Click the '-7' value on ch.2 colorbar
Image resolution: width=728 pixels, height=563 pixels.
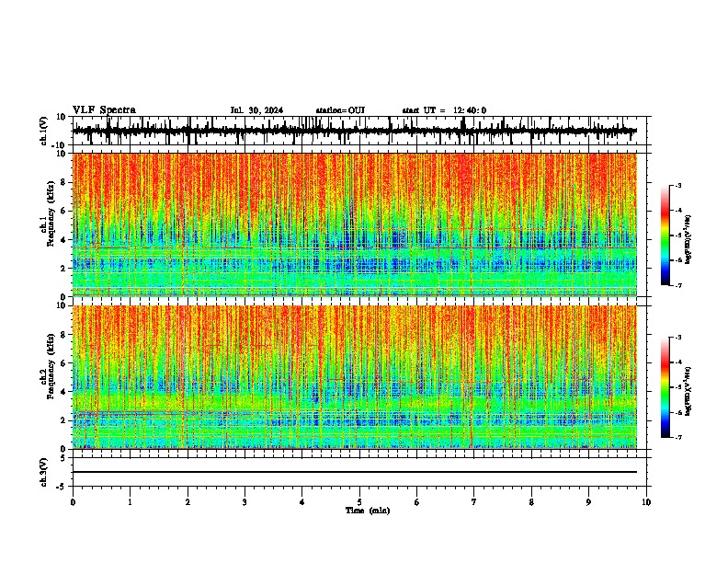coord(678,437)
